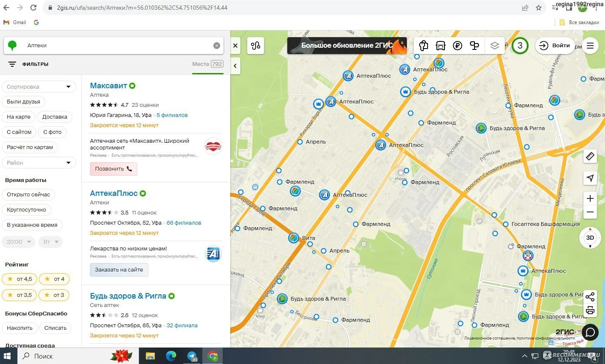Enable the Круглосуточно filter

click(27, 210)
